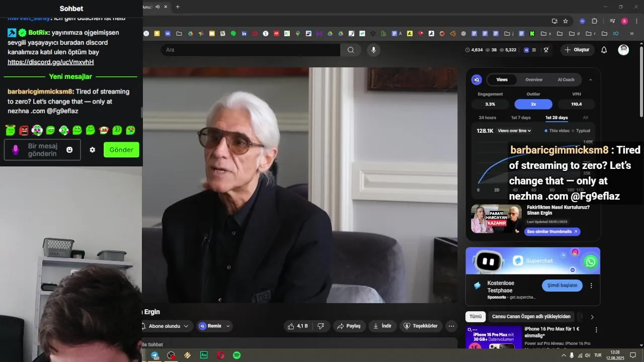Click the YouTube search magnifier button
The height and width of the screenshot is (362, 644).
351,50
